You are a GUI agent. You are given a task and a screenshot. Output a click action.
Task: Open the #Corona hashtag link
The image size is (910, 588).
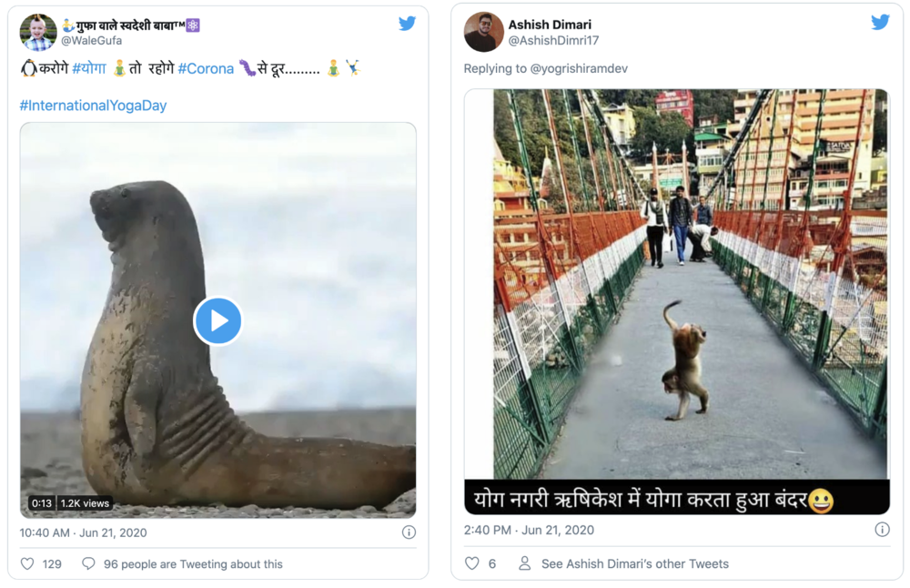pyautogui.click(x=206, y=68)
